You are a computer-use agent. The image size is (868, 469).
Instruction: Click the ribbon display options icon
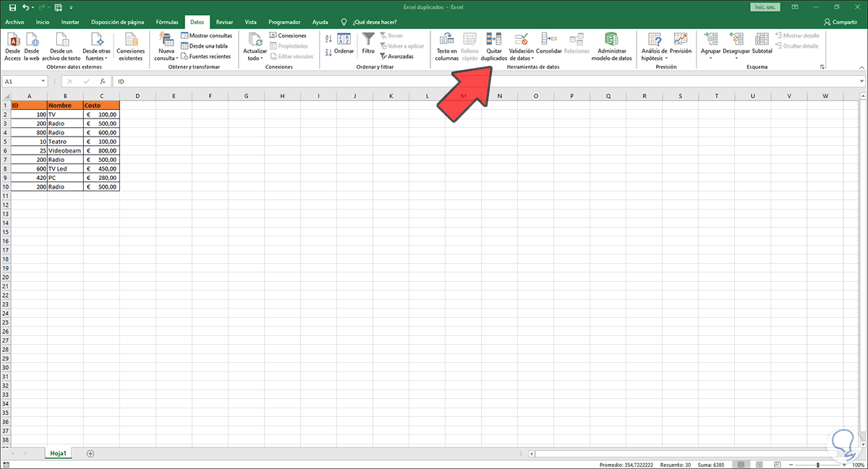pos(795,7)
